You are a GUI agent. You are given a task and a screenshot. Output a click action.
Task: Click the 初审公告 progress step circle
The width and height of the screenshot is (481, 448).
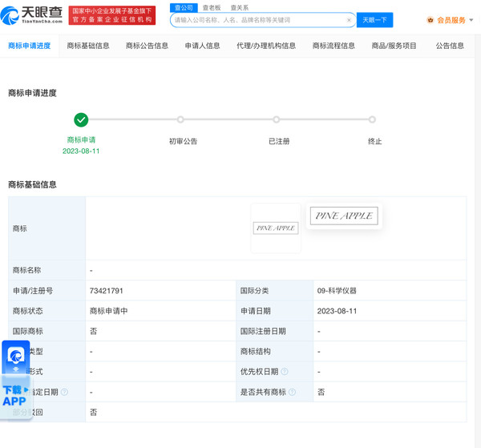tap(180, 119)
